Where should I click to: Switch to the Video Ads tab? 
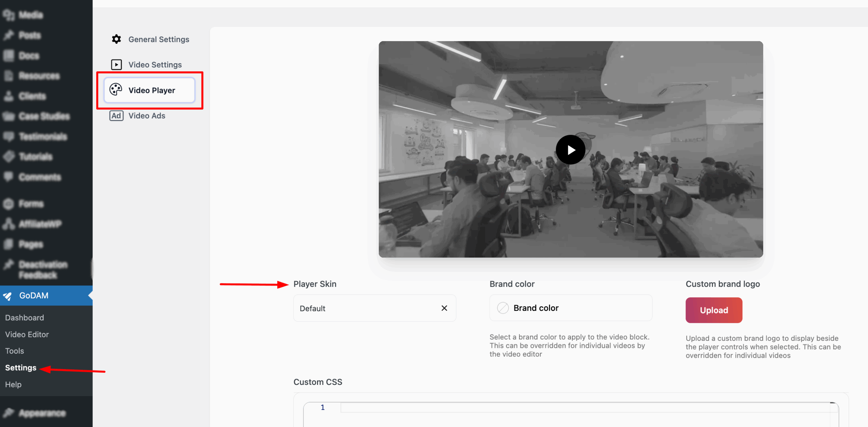point(147,116)
